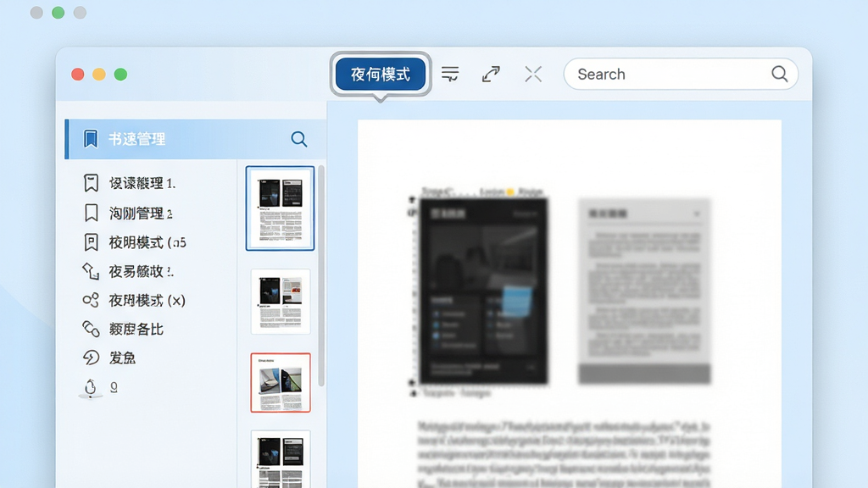The height and width of the screenshot is (488, 868).
Task: Select the 挍明模式 (a5 item
Action: (147, 242)
